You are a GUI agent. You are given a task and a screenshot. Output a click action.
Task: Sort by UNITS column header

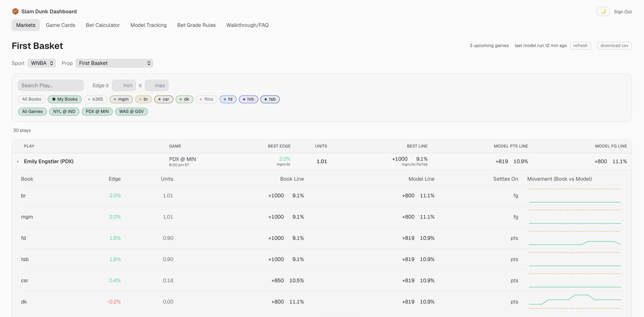(321, 146)
